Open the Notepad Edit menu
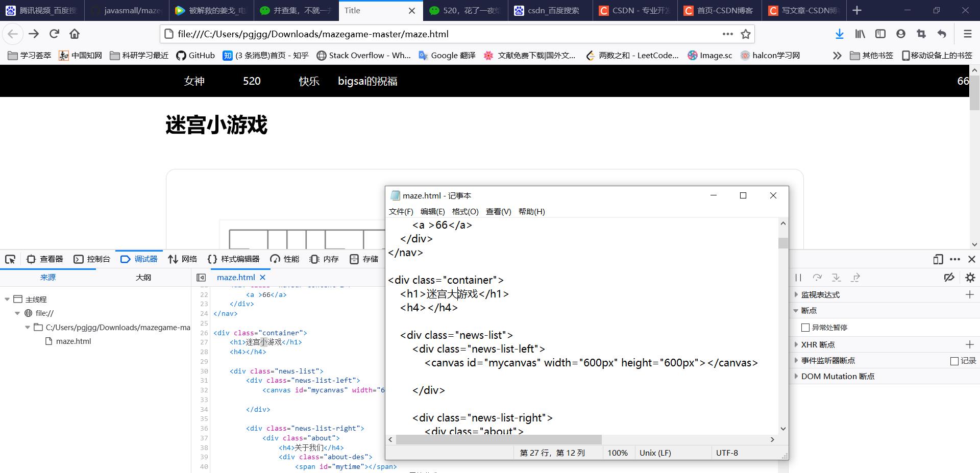980x473 pixels. pos(433,212)
